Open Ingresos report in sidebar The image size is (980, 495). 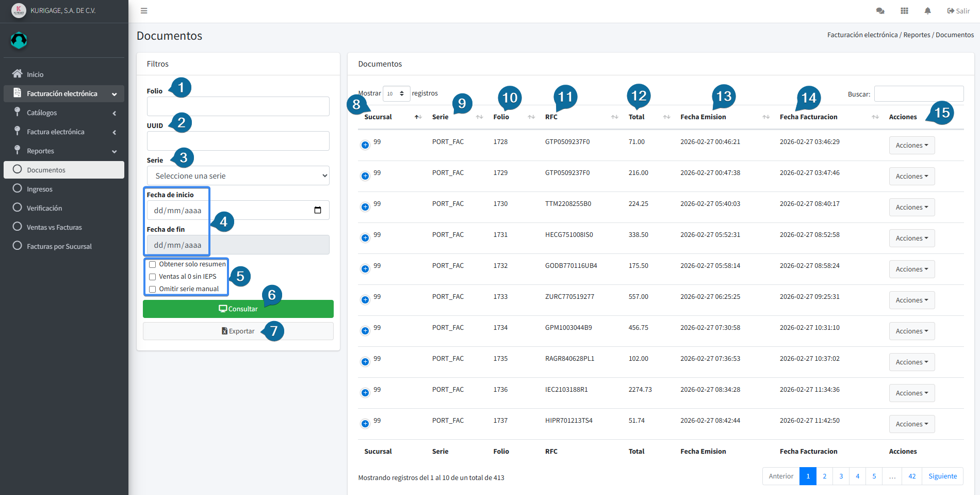click(x=40, y=189)
